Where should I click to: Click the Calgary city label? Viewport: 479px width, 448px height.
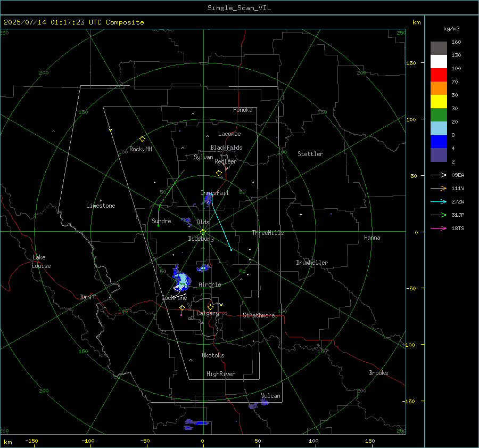208,313
